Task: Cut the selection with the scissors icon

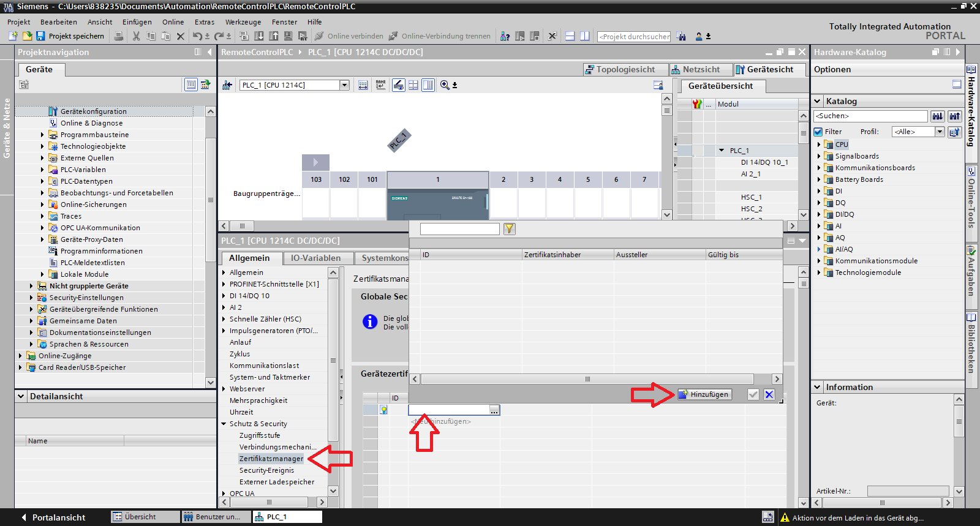Action: pos(136,36)
